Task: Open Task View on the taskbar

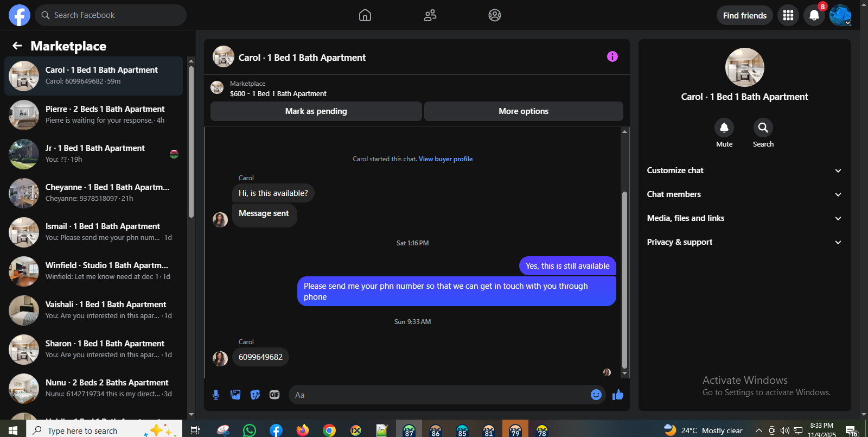Action: (x=195, y=430)
